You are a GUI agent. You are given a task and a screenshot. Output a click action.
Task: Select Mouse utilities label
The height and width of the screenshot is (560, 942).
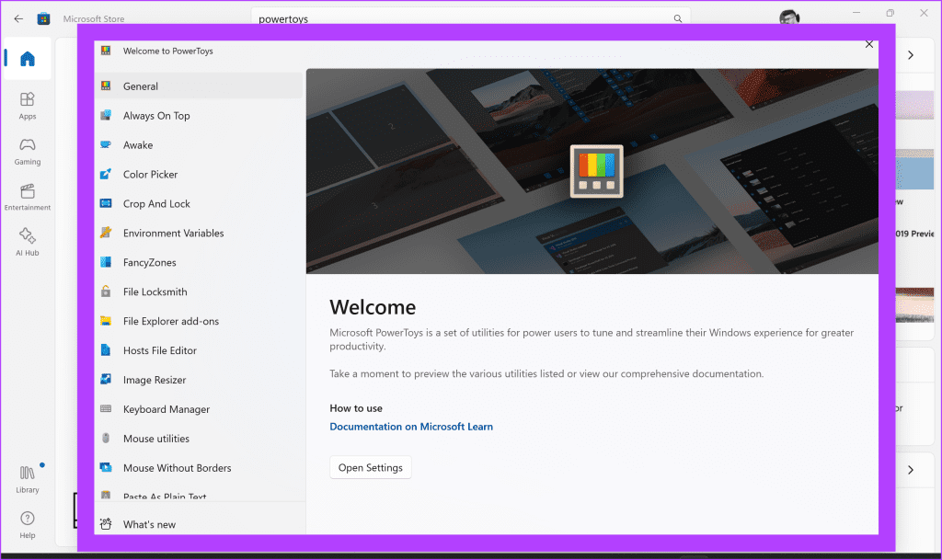(156, 439)
